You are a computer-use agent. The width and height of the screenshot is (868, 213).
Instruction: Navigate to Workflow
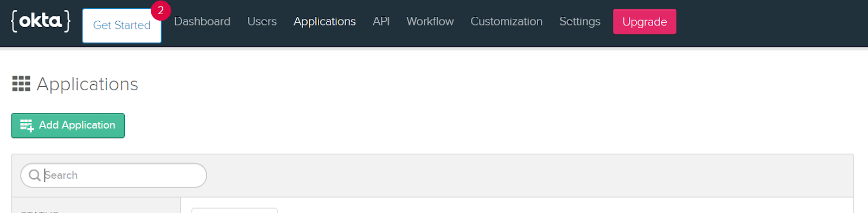(x=430, y=21)
